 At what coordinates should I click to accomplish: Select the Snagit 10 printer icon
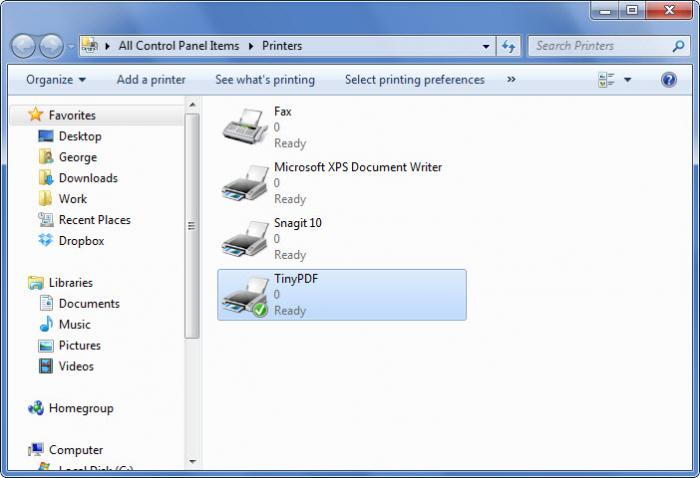[x=245, y=238]
